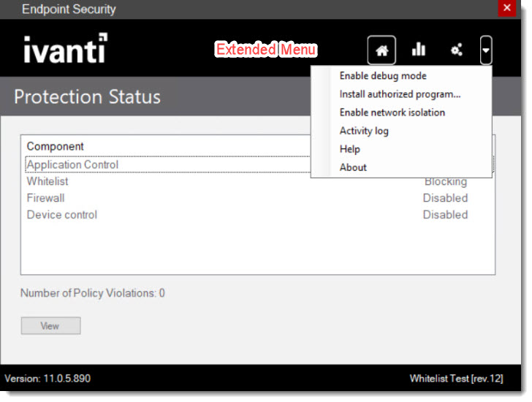Select About menu entry

pos(353,167)
